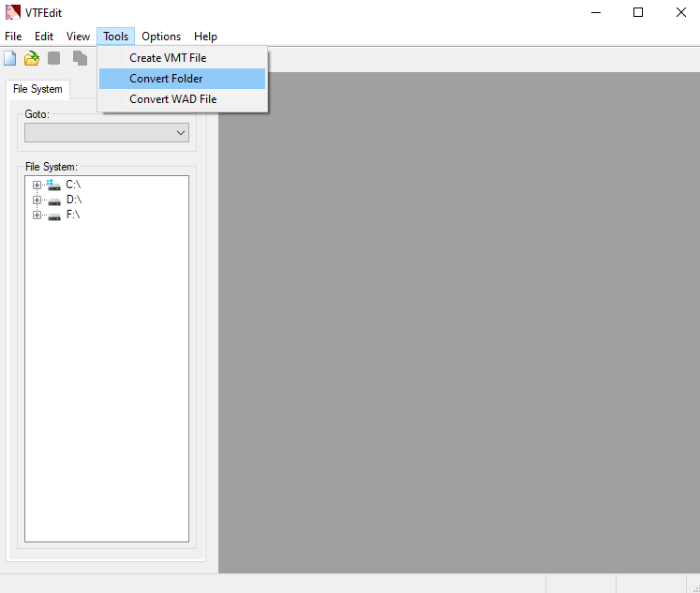Expand the C:\ drive node

coord(37,185)
